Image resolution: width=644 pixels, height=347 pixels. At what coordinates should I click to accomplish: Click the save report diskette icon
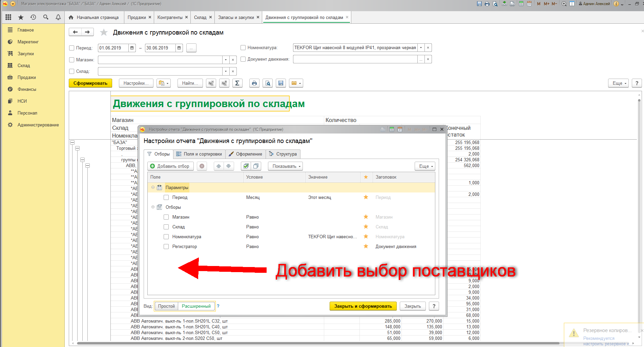point(281,83)
